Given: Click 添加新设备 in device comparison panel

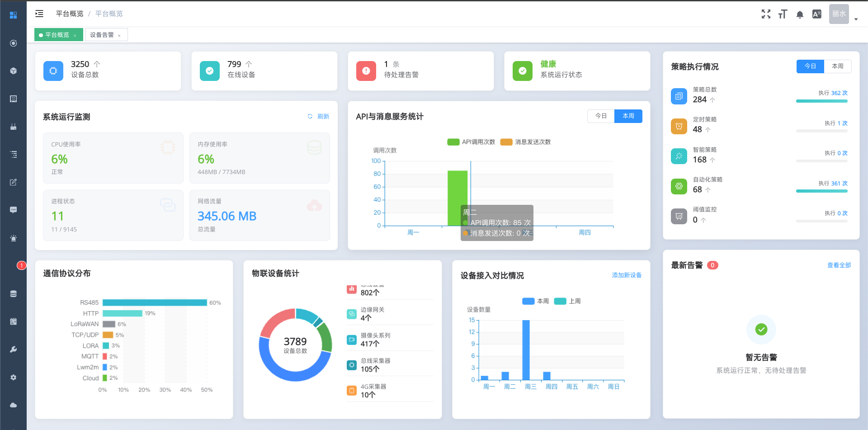Looking at the screenshot, I should click(x=627, y=275).
